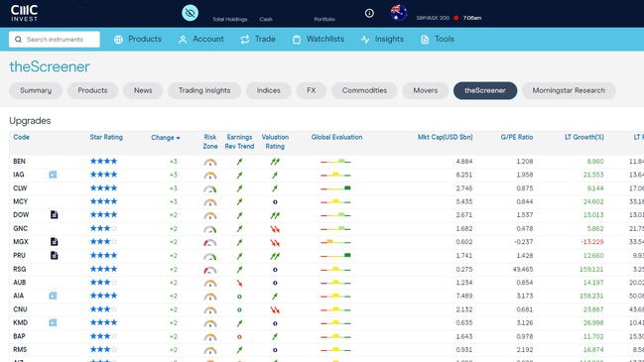Image resolution: width=644 pixels, height=362 pixels.
Task: Sort by Global Evaluation header
Action: pos(336,137)
